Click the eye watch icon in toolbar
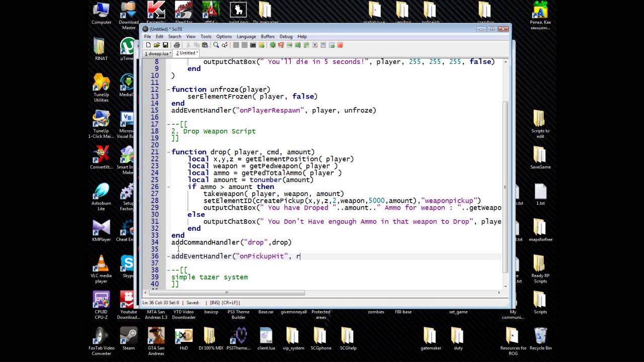The image size is (644, 362). 314,45
